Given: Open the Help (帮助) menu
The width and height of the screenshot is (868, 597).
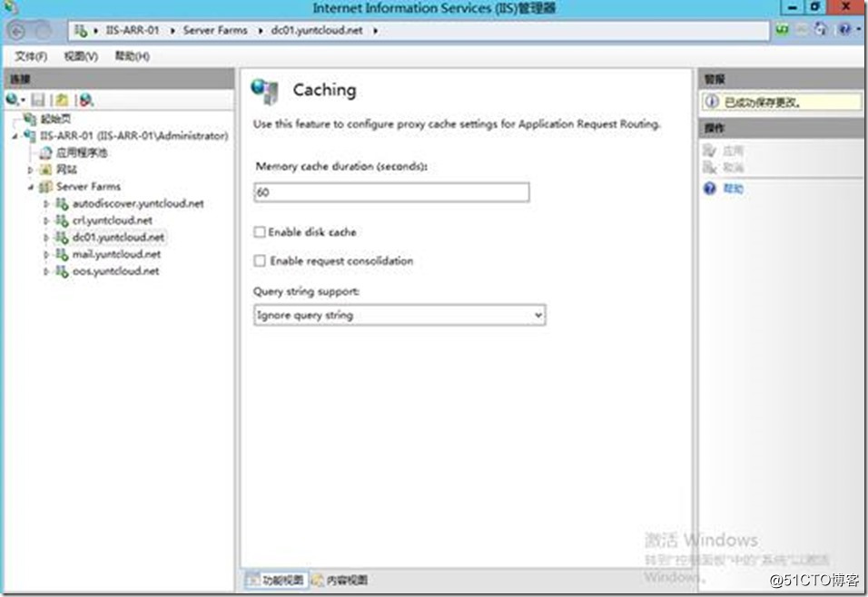Looking at the screenshot, I should (x=132, y=56).
